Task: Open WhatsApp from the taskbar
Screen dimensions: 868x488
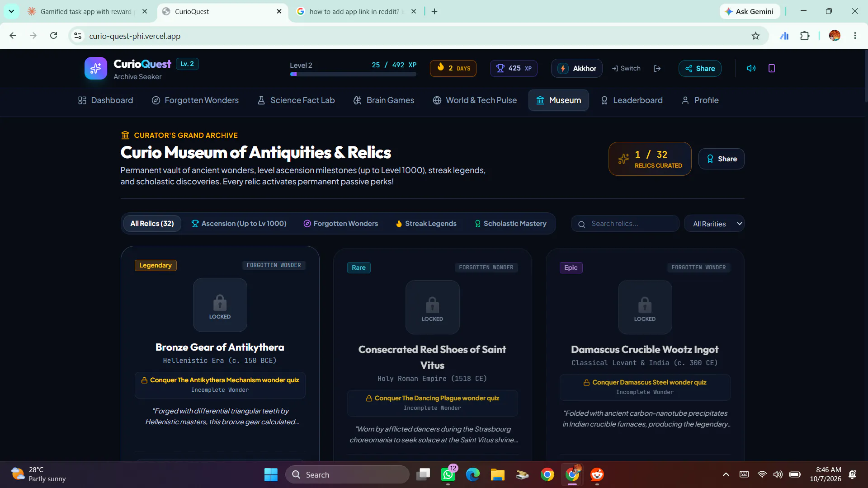Action: pos(448,475)
